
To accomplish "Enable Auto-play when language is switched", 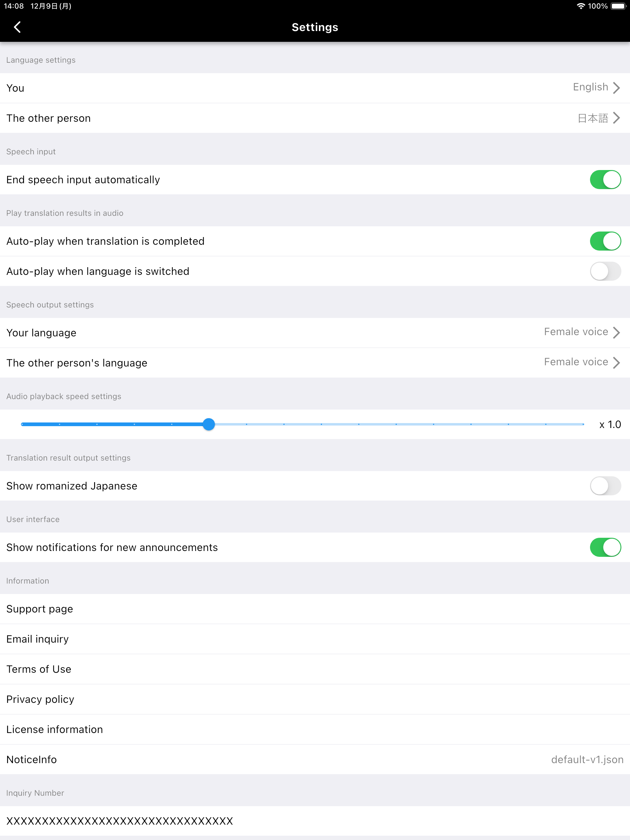I will click(x=606, y=271).
